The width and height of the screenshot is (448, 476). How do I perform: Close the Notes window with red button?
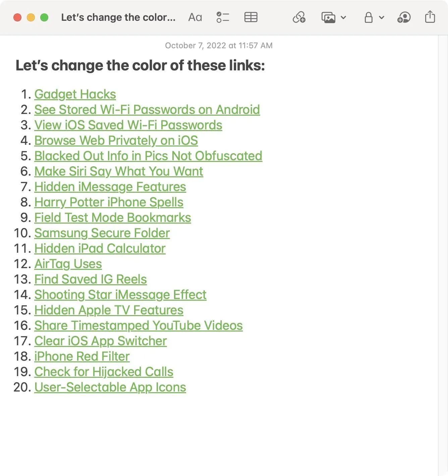click(x=17, y=17)
